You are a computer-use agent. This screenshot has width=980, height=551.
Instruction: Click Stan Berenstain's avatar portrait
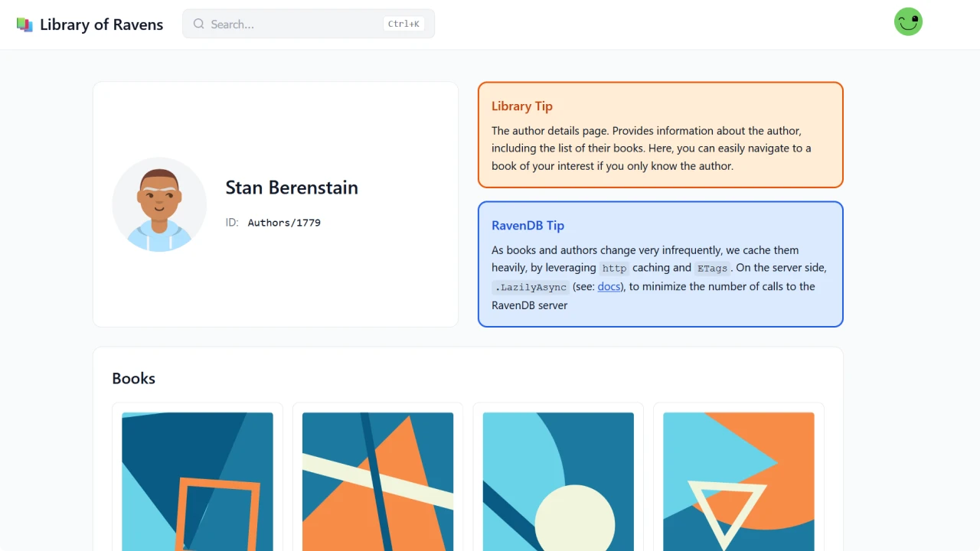tap(159, 204)
